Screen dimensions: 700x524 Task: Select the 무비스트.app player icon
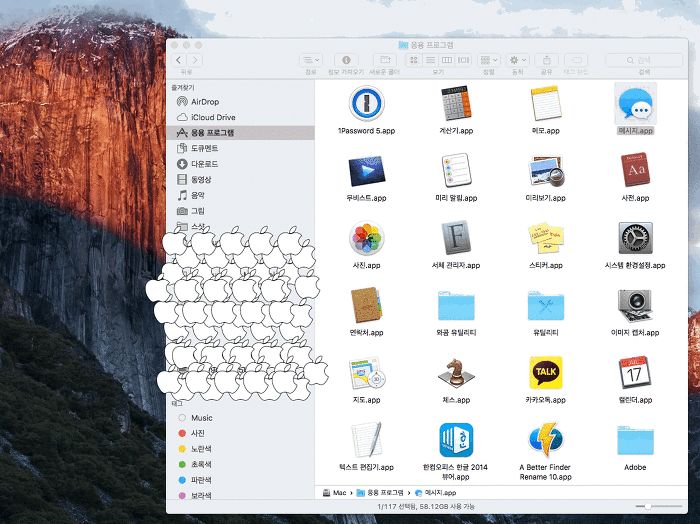pyautogui.click(x=367, y=171)
